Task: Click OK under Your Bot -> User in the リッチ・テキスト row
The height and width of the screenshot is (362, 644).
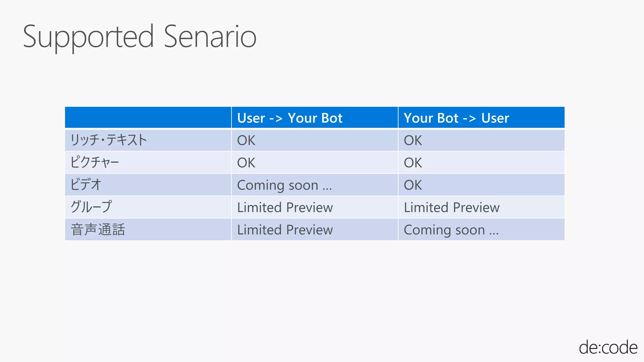Action: (413, 140)
